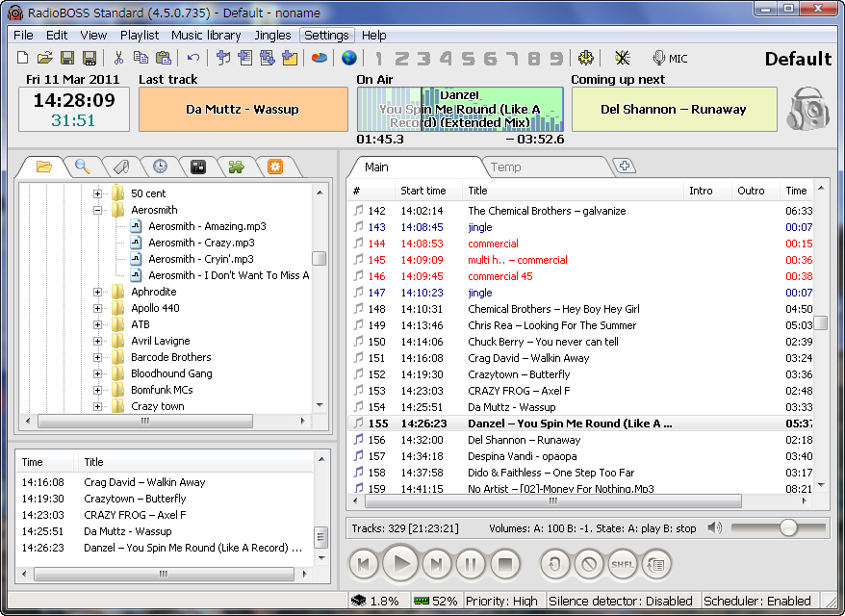The height and width of the screenshot is (616, 845).
Task: Select the folder browser tab icon
Action: coord(44,167)
